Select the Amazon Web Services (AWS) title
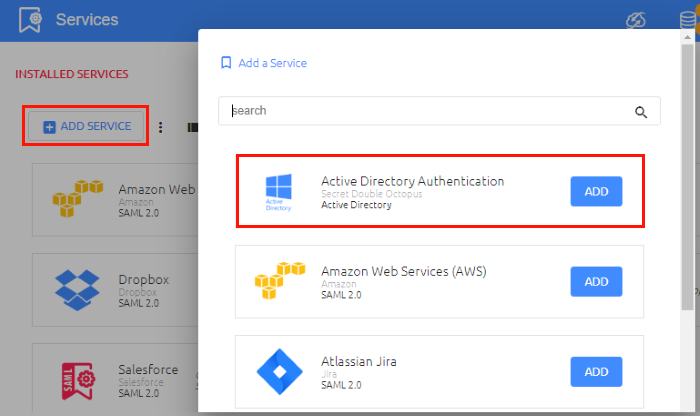This screenshot has height=416, width=700. coord(404,271)
